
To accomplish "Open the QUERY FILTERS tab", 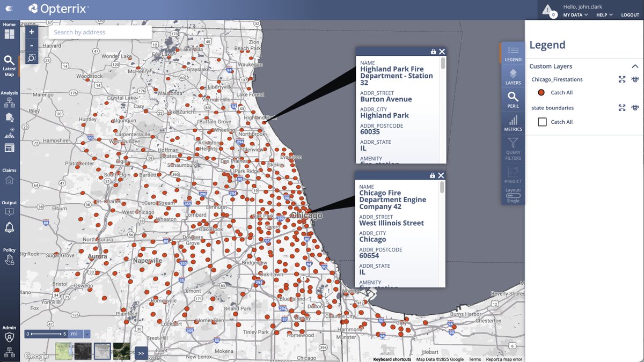I will click(513, 149).
